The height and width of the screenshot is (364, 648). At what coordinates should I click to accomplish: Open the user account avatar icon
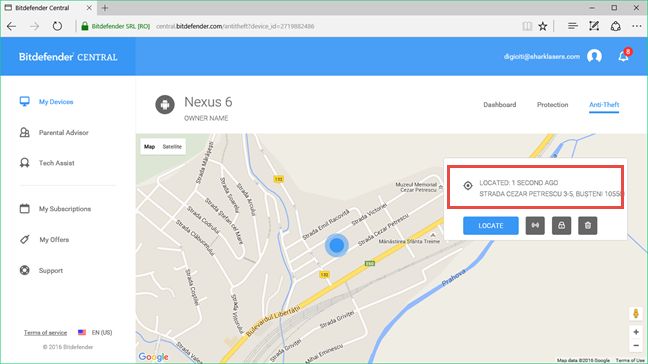click(594, 56)
